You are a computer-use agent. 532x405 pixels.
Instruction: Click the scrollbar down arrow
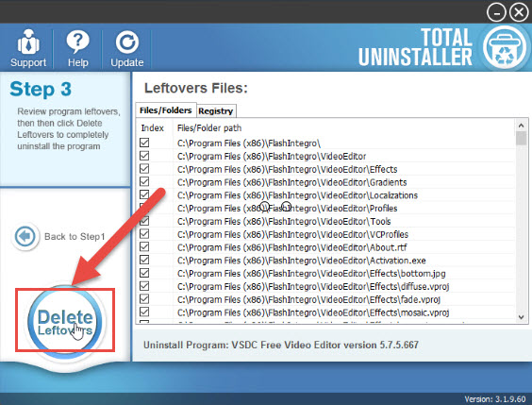point(521,317)
